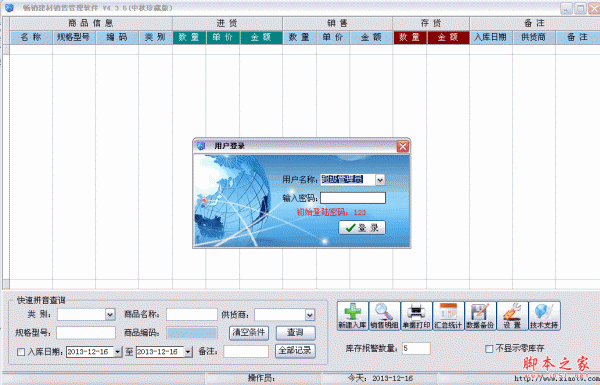Click the 规格型号 input field
This screenshot has width=600, height=385.
[86, 333]
